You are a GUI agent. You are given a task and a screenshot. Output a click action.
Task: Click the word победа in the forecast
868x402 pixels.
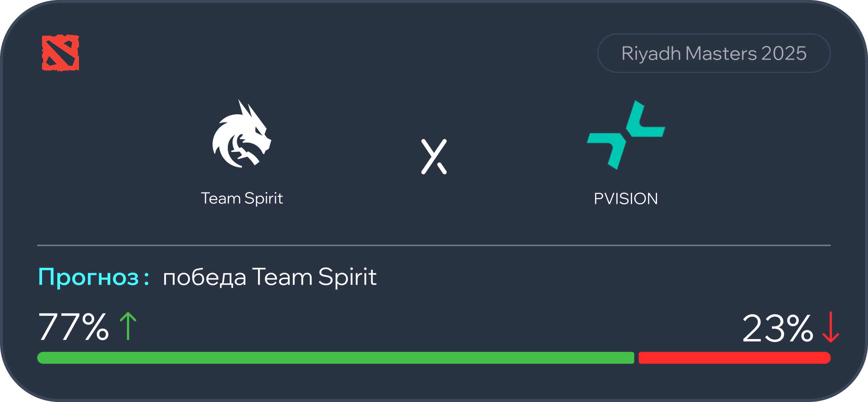click(x=205, y=278)
